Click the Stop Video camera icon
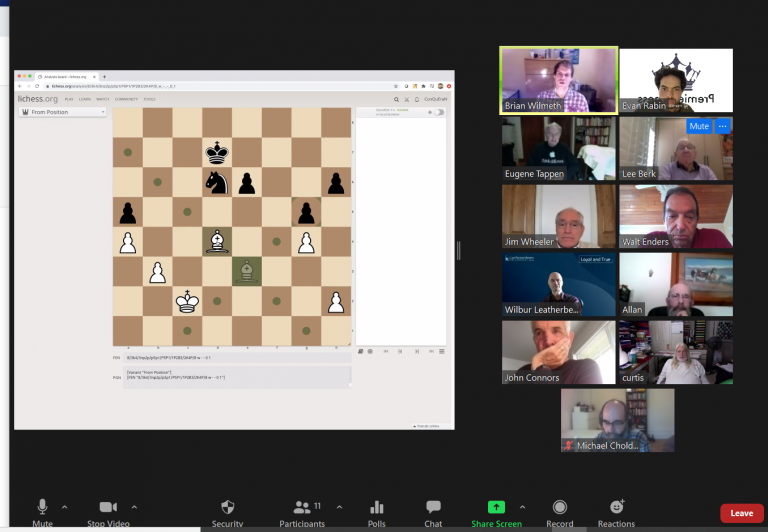This screenshot has height=532, width=768. point(108,508)
